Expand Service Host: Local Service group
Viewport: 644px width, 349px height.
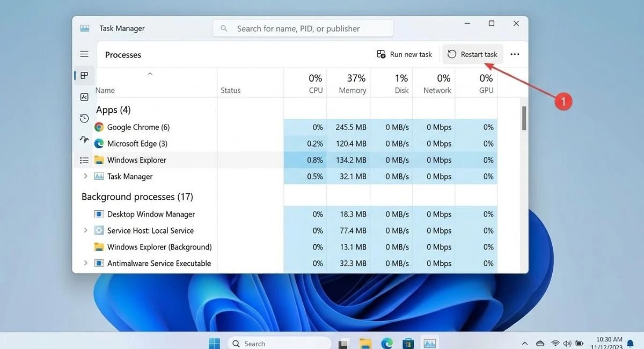click(x=85, y=230)
